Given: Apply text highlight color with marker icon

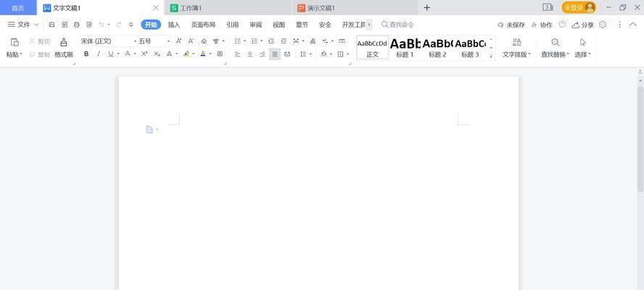Looking at the screenshot, I should [x=186, y=54].
